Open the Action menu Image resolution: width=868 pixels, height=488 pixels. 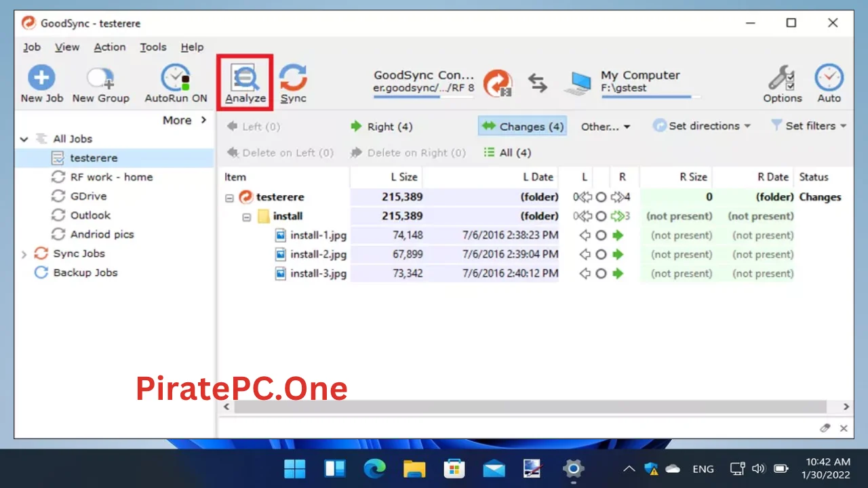pos(110,47)
